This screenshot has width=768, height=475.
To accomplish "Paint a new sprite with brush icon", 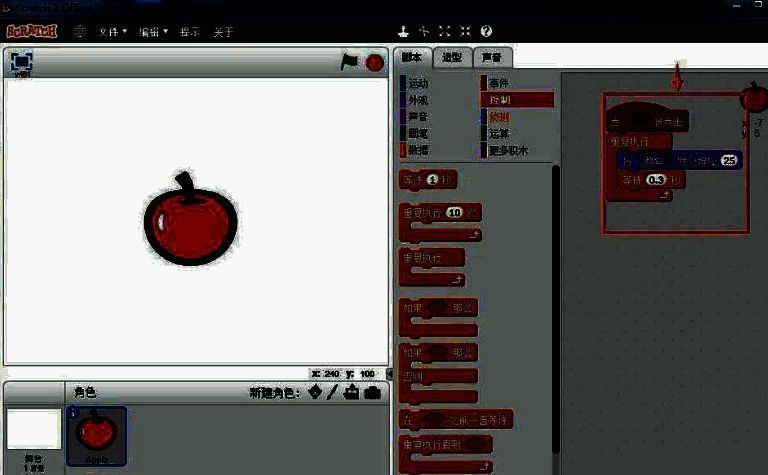I will [334, 392].
